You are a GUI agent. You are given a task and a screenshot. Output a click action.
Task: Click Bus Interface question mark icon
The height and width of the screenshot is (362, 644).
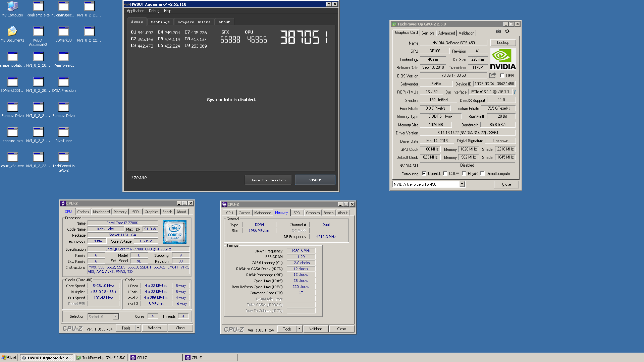tap(514, 92)
